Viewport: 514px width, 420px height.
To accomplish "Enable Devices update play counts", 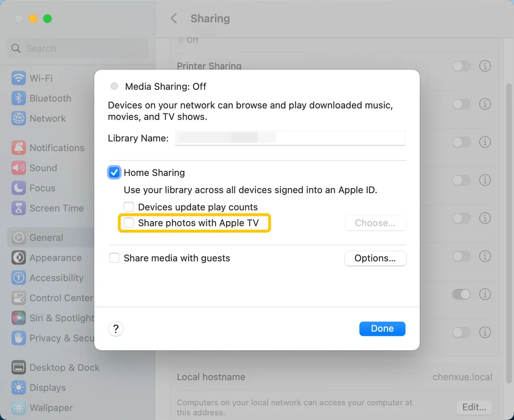I will [x=128, y=207].
